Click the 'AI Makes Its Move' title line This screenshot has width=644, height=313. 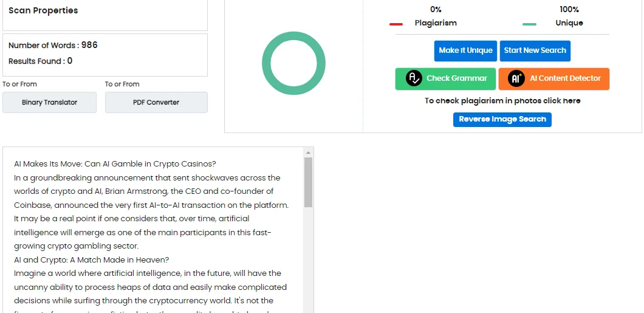tap(115, 164)
